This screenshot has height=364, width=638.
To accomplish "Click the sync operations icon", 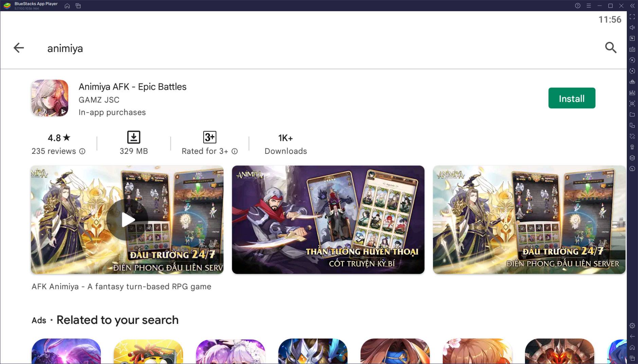I will pos(632,71).
